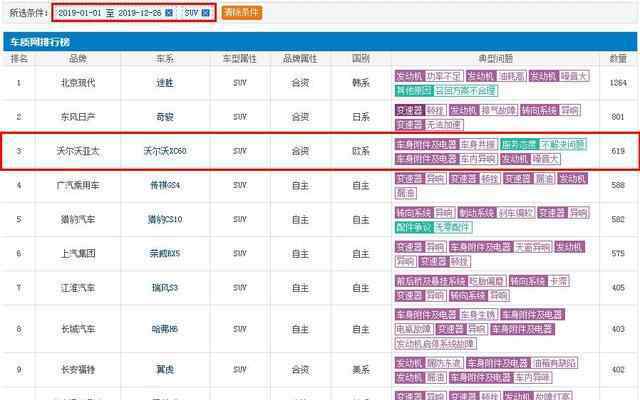Open the 瑞风S3 series link
This screenshot has width=640, height=400.
[x=165, y=288]
